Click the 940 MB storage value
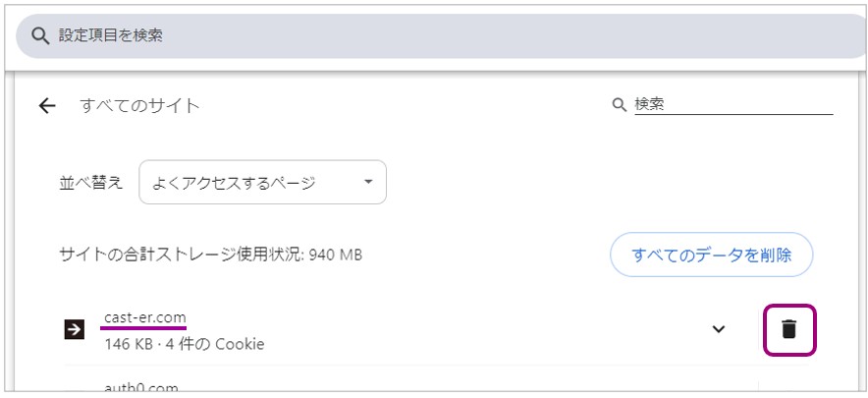 (x=336, y=256)
